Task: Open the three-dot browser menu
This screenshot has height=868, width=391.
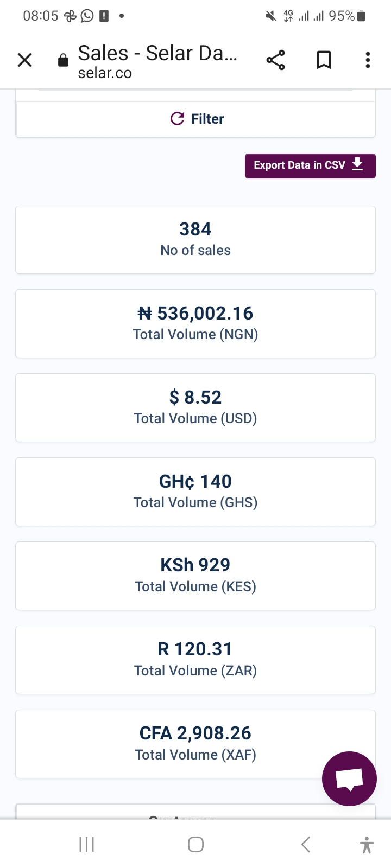Action: click(x=368, y=60)
